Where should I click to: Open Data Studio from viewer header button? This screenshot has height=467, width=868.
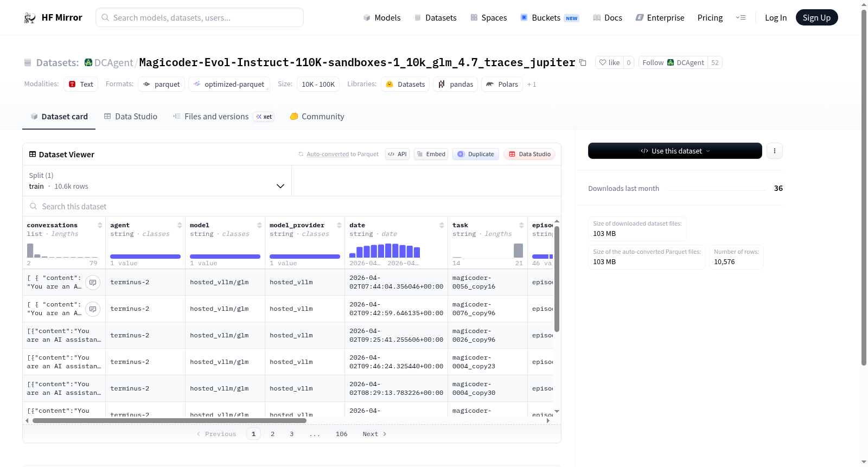[x=529, y=154]
